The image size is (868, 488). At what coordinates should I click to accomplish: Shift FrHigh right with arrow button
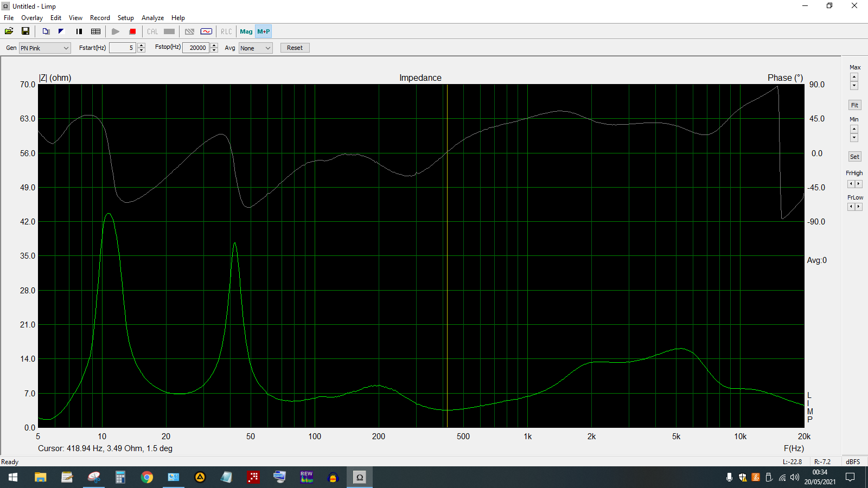(859, 184)
